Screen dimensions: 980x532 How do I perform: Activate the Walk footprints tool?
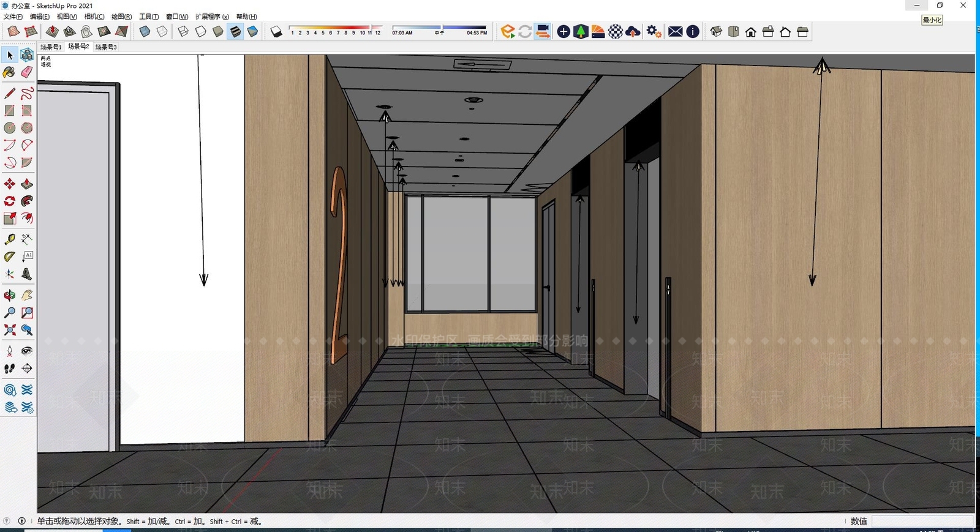[x=10, y=368]
